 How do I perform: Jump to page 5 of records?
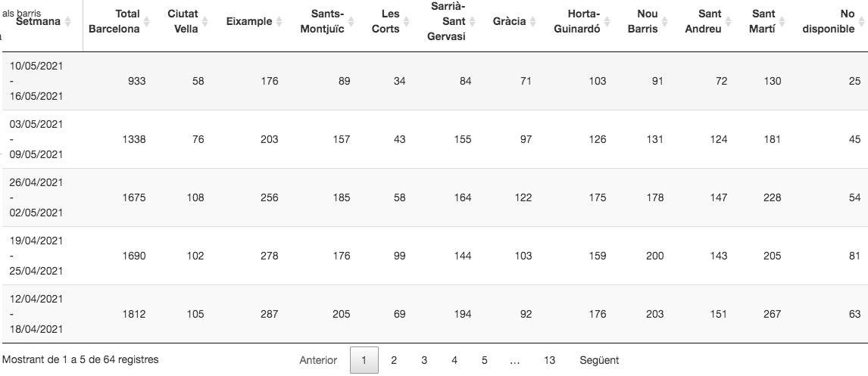point(484,360)
